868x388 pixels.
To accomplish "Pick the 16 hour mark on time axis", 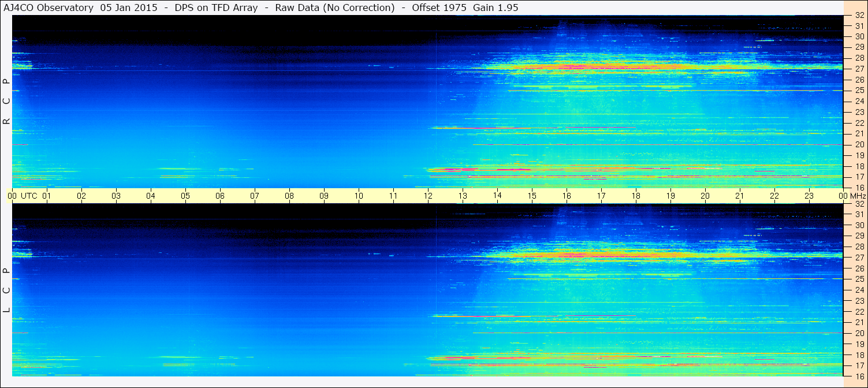I will pos(567,196).
